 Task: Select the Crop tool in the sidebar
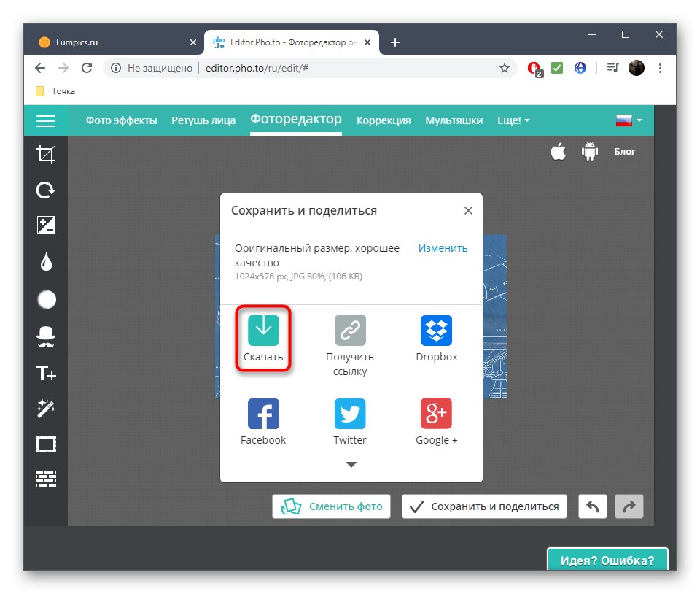point(45,154)
